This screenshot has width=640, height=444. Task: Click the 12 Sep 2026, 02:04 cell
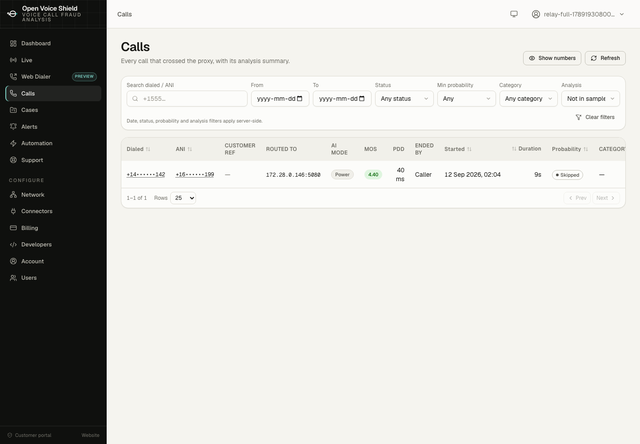click(x=472, y=175)
